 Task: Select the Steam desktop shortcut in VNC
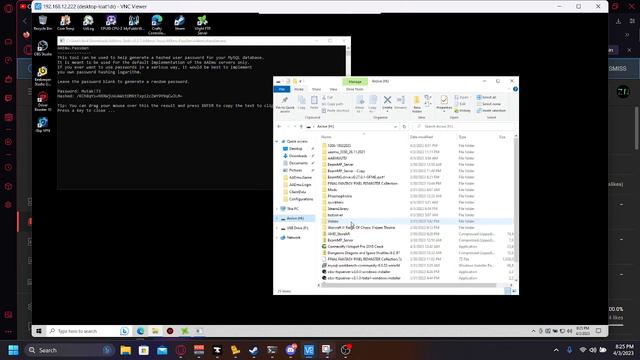(180, 23)
